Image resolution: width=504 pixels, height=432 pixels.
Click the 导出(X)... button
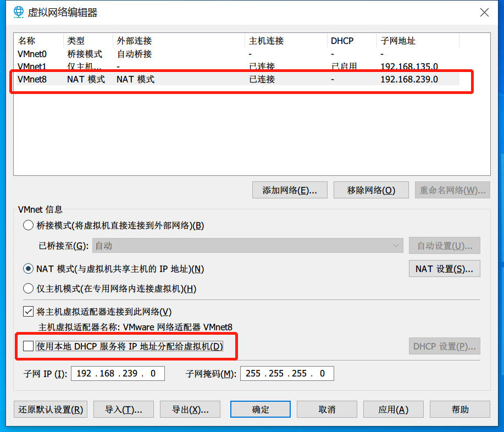(190, 409)
